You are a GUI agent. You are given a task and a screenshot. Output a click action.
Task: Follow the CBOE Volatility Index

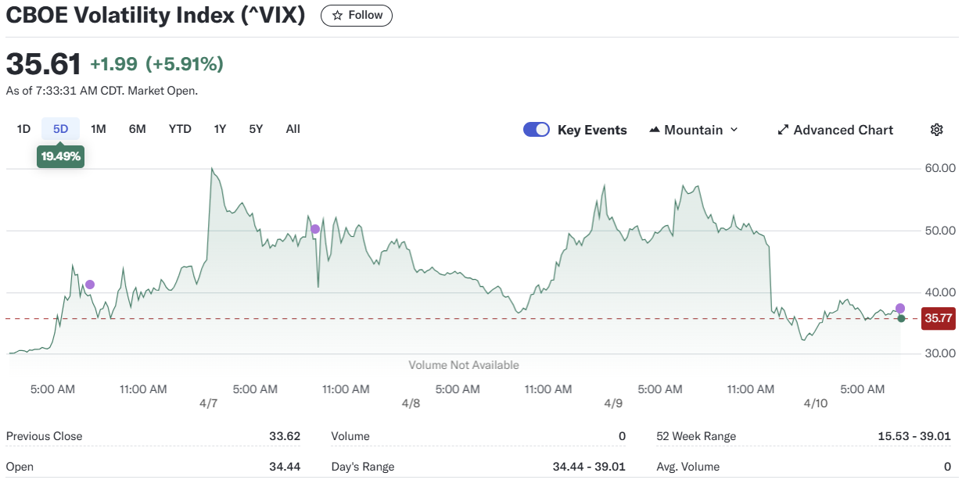pos(357,16)
